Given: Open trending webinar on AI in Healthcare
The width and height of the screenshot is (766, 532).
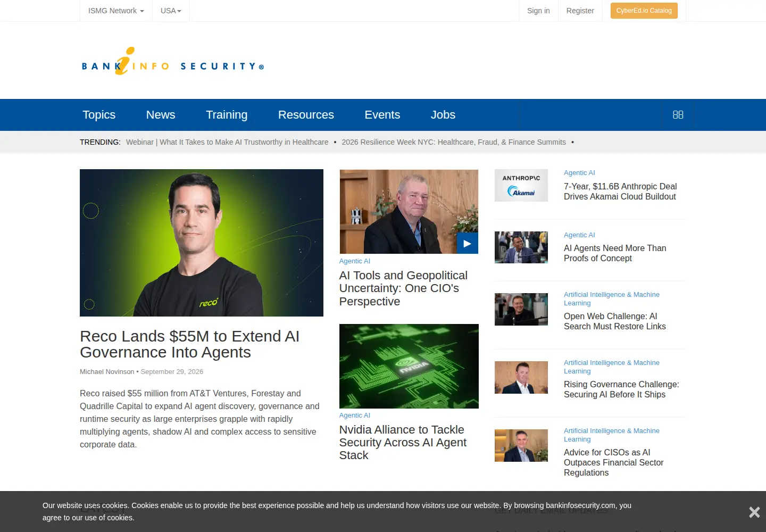Looking at the screenshot, I should 227,142.
